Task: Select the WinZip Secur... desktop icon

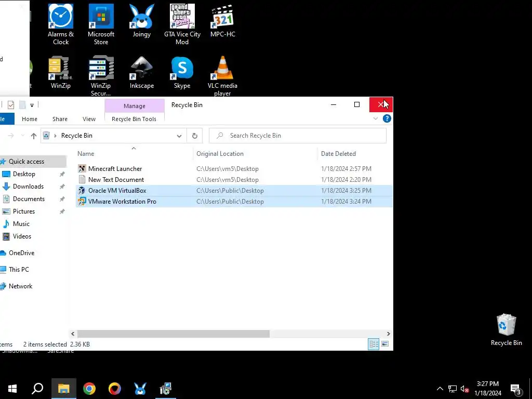Action: (101, 75)
